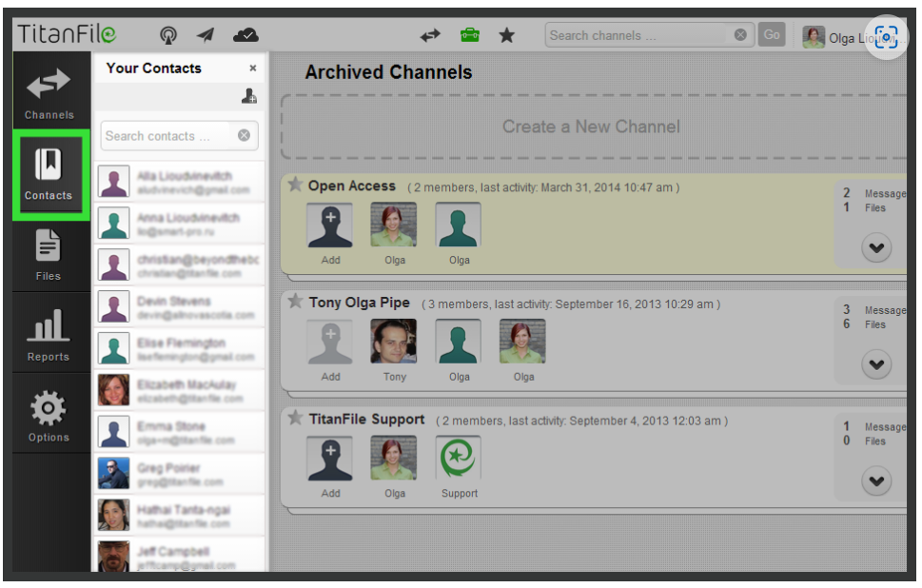Click the teal Olga avatar in Open Access
Image resolution: width=922 pixels, height=588 pixels.
pyautogui.click(x=458, y=225)
